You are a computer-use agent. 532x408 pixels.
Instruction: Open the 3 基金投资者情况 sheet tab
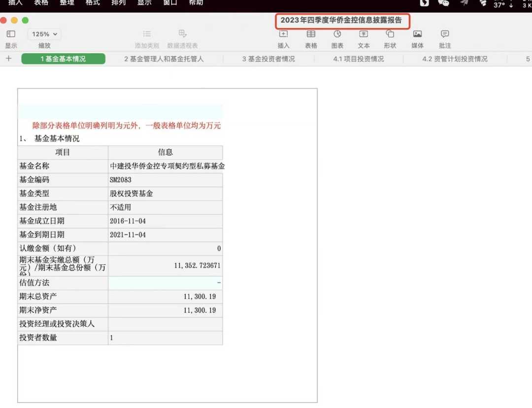coord(268,59)
